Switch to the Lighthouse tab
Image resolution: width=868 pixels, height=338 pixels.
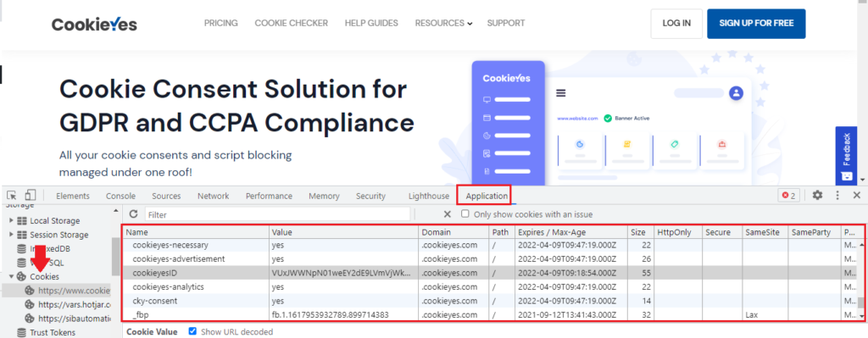point(428,196)
